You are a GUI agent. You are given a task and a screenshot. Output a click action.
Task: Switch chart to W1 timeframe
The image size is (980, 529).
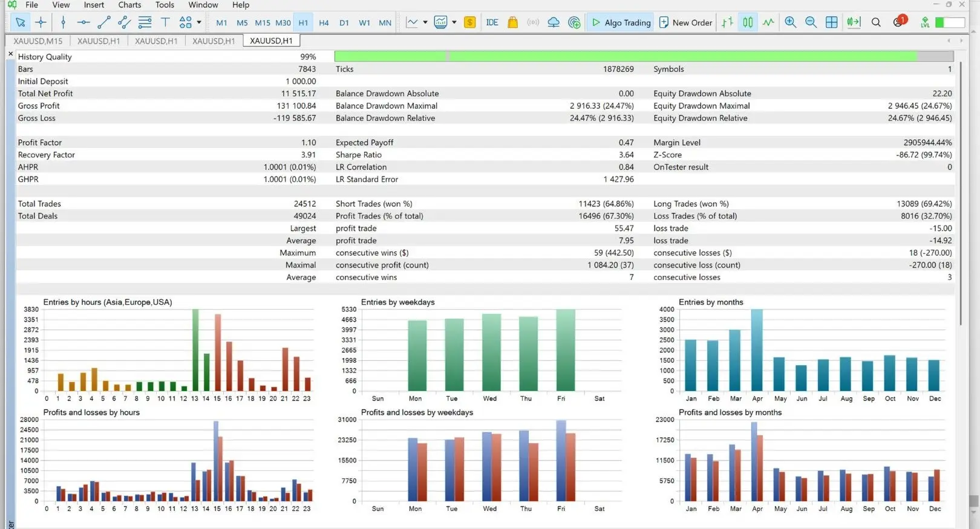click(364, 22)
